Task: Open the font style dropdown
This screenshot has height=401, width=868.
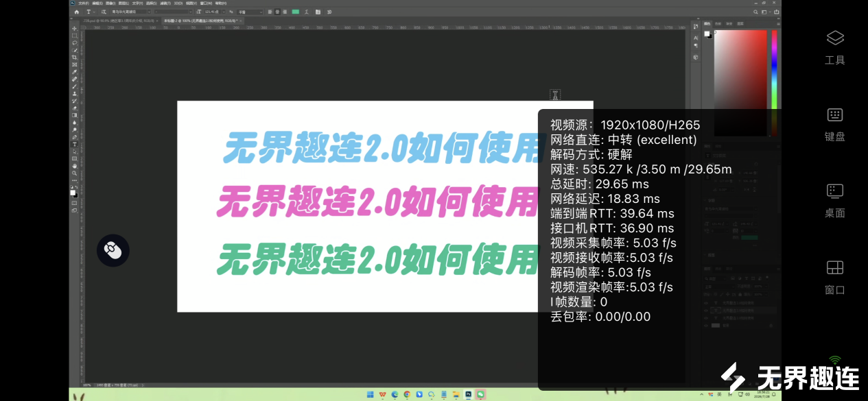Action: [x=174, y=12]
